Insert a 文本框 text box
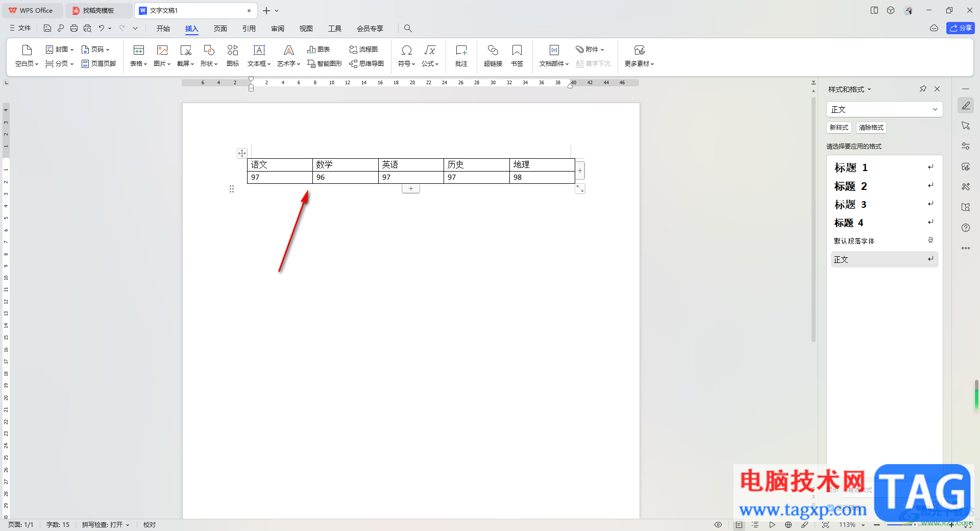 pos(259,55)
